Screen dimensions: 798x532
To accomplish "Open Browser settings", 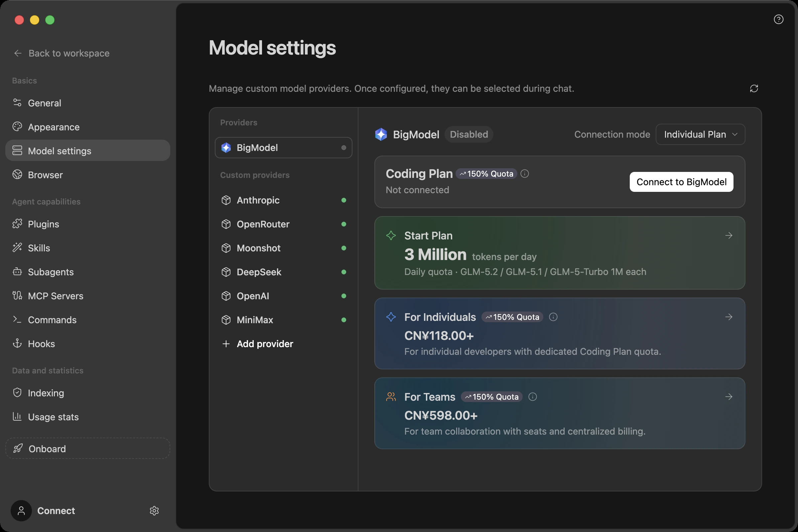I will coord(87,175).
